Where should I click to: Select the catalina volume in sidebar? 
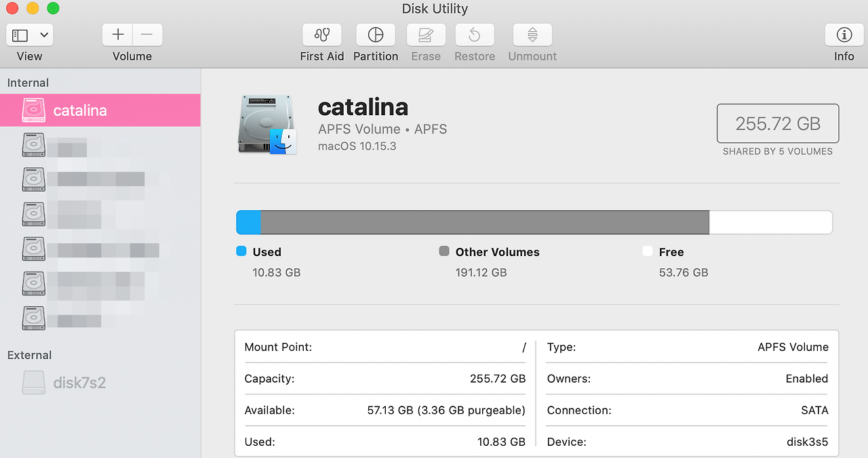tap(100, 110)
